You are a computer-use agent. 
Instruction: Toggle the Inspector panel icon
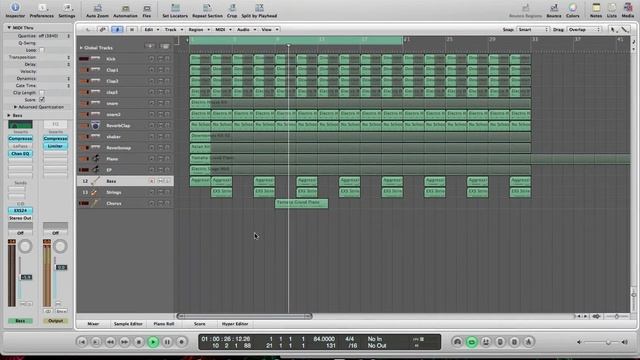pos(15,7)
